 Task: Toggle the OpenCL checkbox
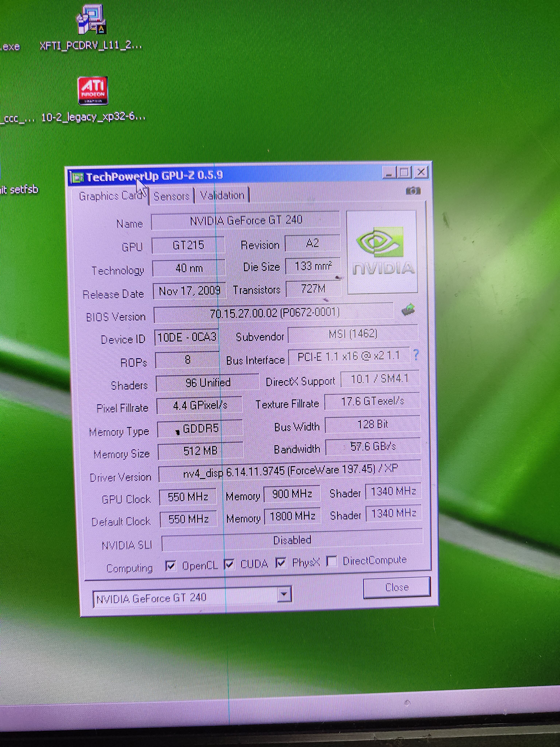(170, 565)
